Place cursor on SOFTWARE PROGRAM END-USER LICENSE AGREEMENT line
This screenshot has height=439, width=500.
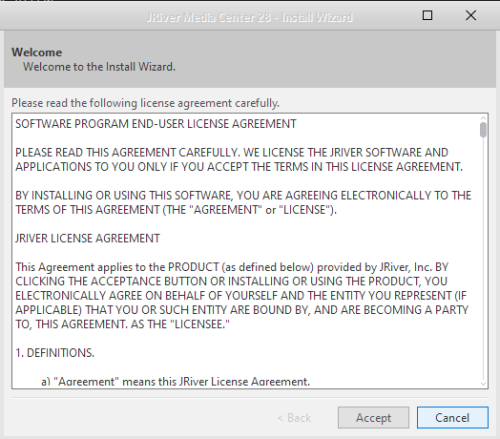(156, 124)
